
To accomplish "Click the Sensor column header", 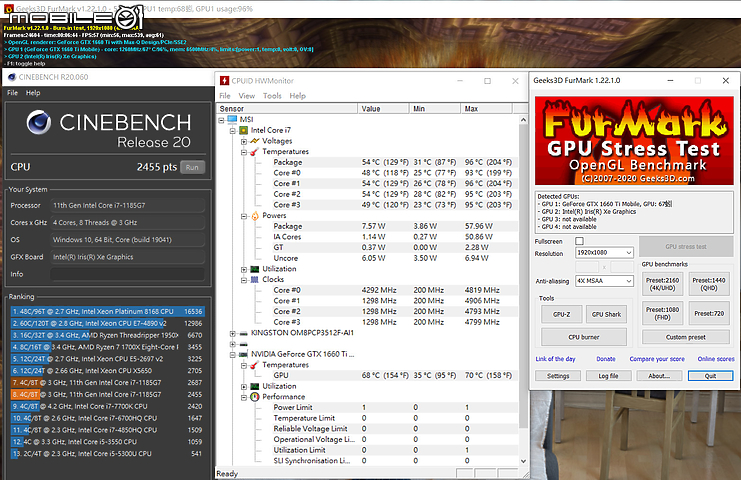I will (287, 109).
